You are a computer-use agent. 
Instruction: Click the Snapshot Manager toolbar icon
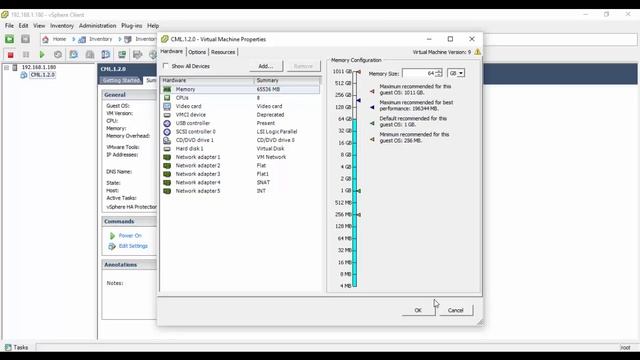(106, 54)
